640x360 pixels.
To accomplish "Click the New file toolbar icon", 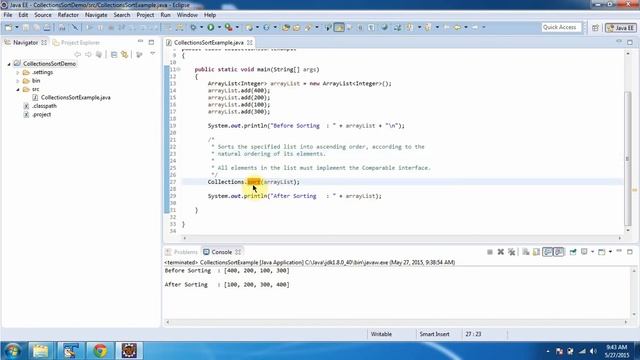I will click(8, 27).
